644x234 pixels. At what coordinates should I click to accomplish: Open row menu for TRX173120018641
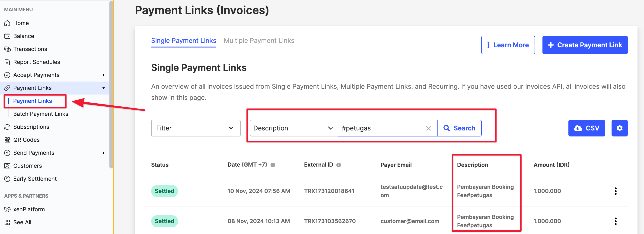(615, 191)
